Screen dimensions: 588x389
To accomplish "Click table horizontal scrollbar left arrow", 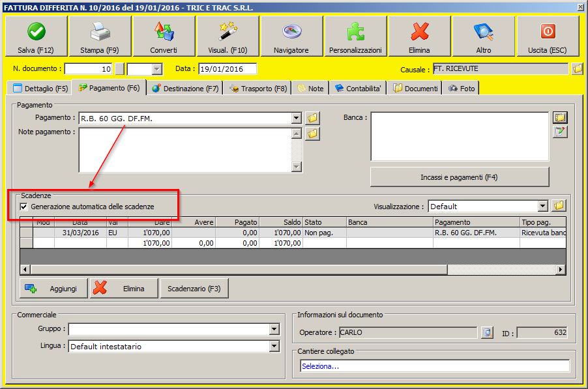I will (25, 270).
